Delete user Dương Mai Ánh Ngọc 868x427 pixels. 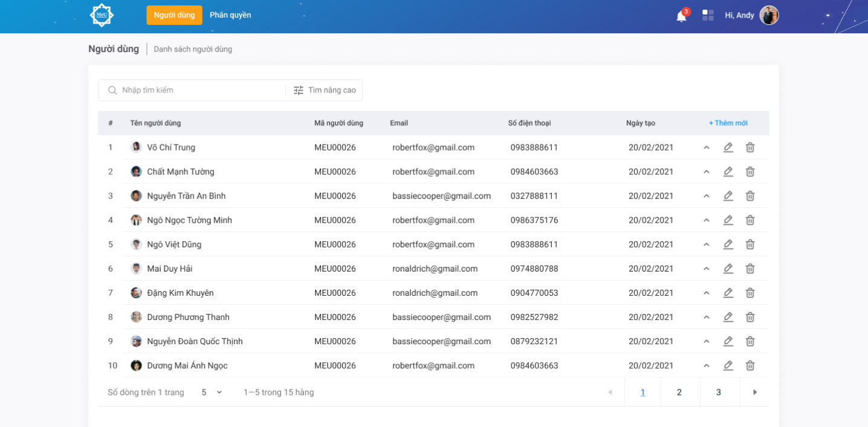(750, 365)
